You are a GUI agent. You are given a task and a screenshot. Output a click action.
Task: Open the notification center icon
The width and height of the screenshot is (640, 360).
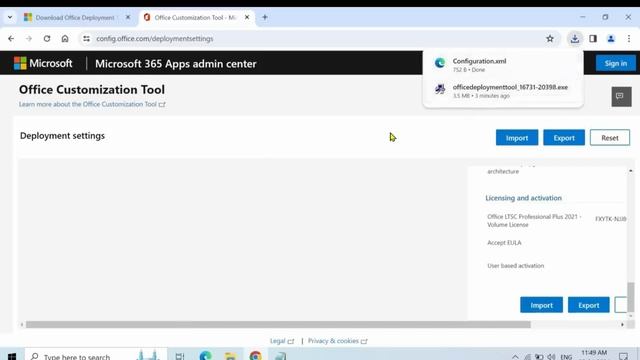[623, 356]
